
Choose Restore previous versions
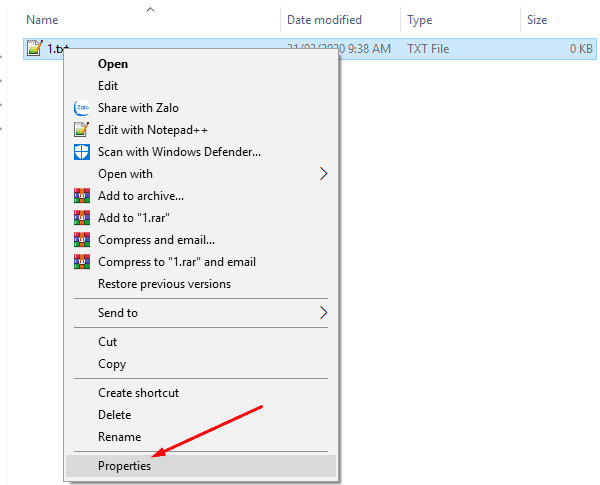tap(164, 284)
